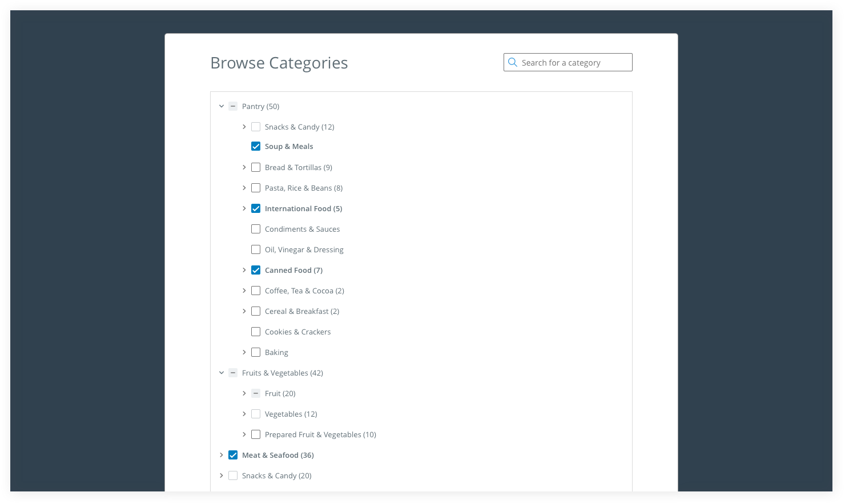Check the Baking checkbox
Viewport: 845px width, 504px height.
(x=256, y=352)
